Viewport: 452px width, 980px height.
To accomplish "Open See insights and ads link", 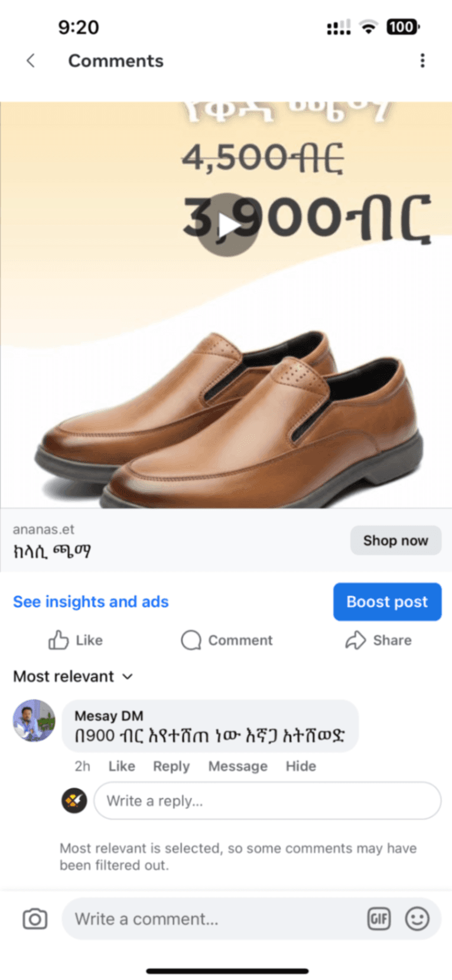I will pos(91,602).
